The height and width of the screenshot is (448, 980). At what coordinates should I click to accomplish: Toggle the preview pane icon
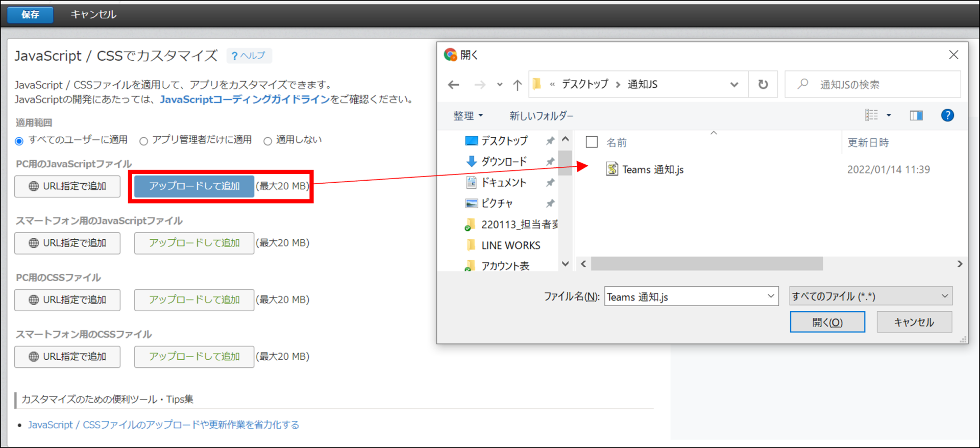pyautogui.click(x=916, y=116)
